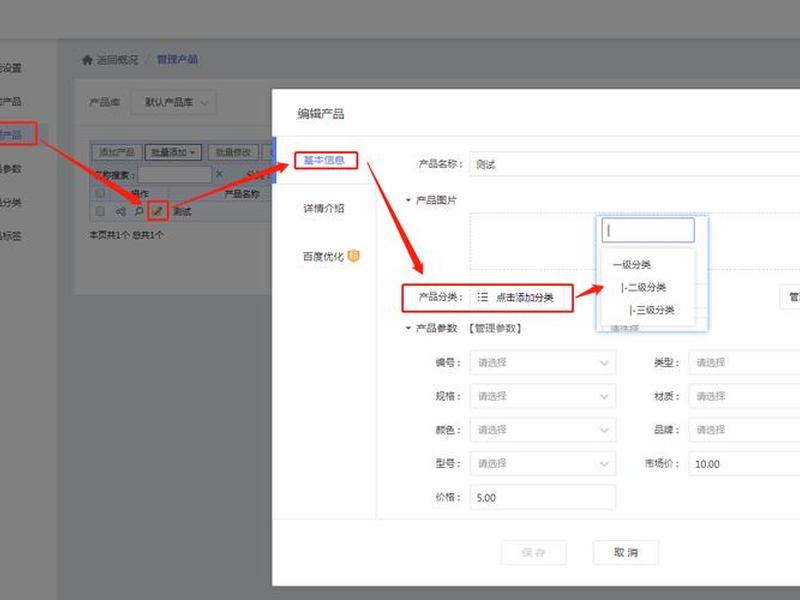800x600 pixels.
Task: Open the 品牌 parameter dropdown
Action: click(744, 430)
